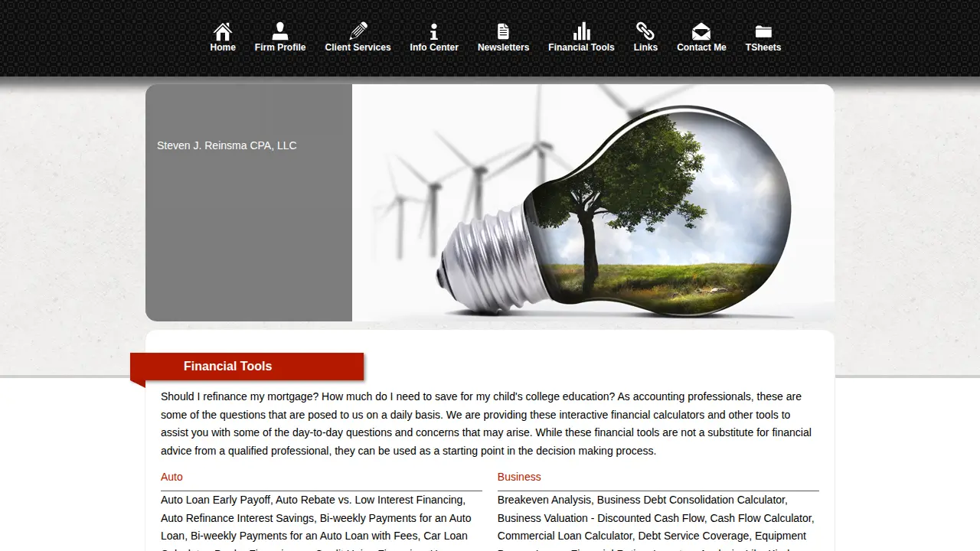Image resolution: width=980 pixels, height=551 pixels.
Task: Click the Contact Me envelope icon
Action: [701, 31]
